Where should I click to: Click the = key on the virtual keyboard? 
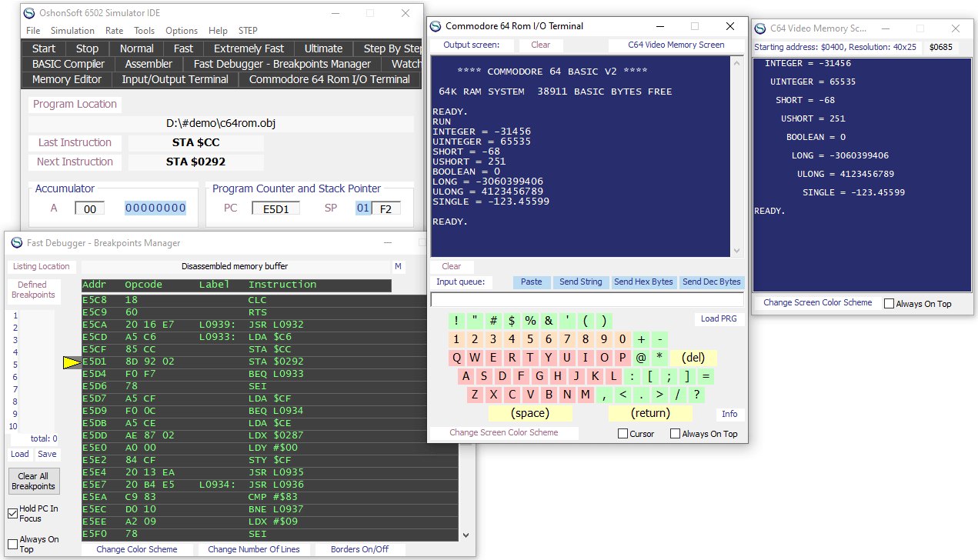(706, 376)
